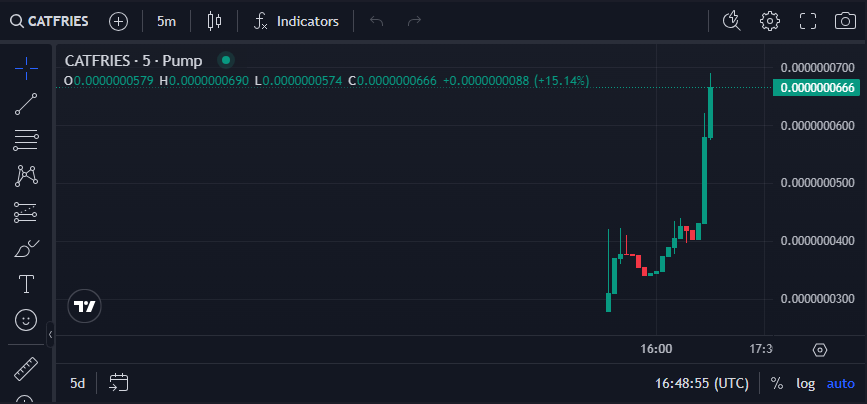Select the Text annotation tool
This screenshot has height=404, width=867.
[26, 284]
